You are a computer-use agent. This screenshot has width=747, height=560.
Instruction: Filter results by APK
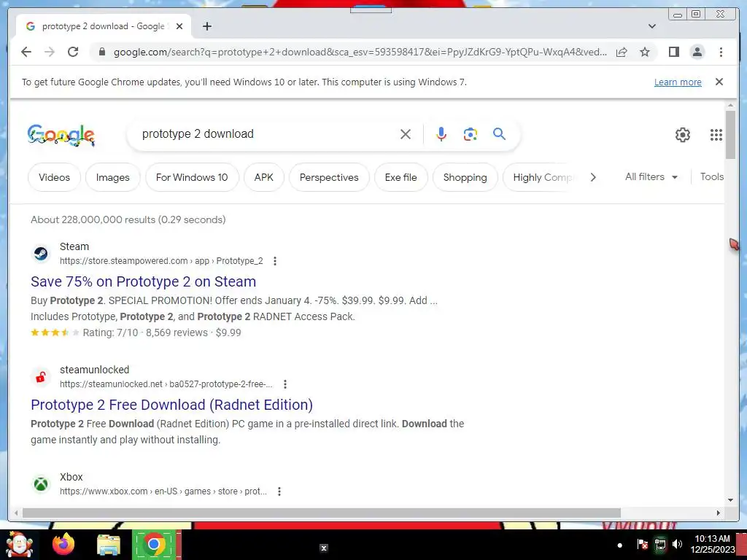click(x=264, y=177)
